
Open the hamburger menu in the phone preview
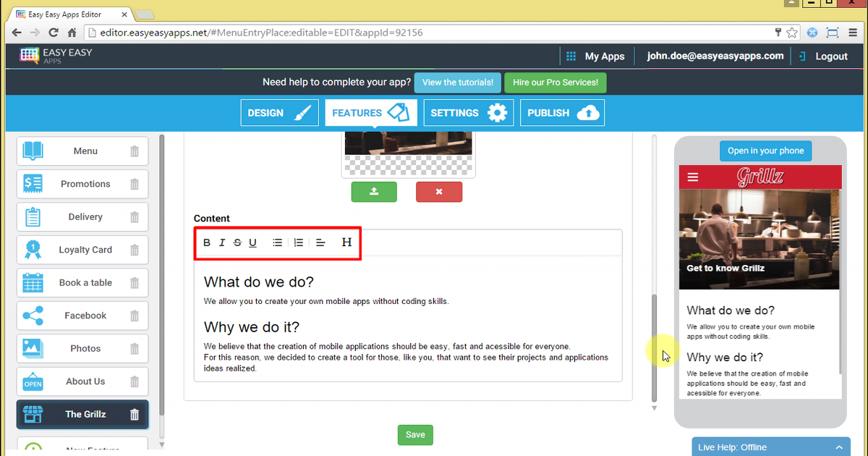[692, 177]
